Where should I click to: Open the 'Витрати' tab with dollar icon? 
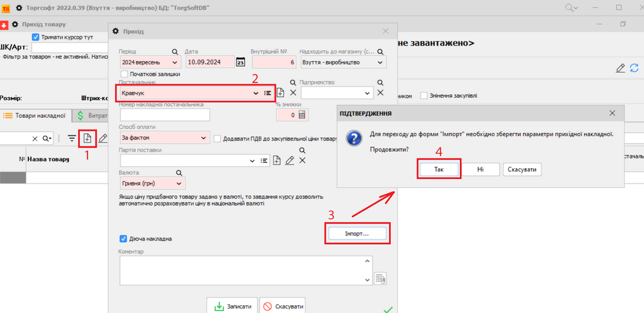91,116
